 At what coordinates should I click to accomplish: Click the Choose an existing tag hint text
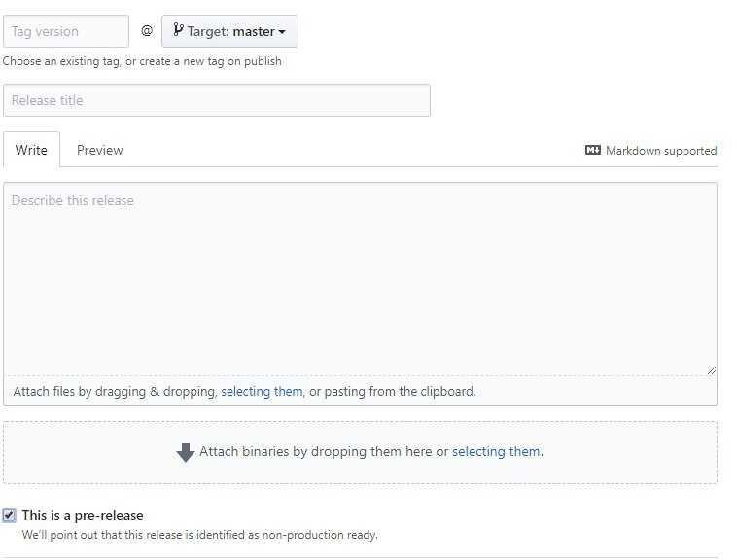tap(142, 61)
